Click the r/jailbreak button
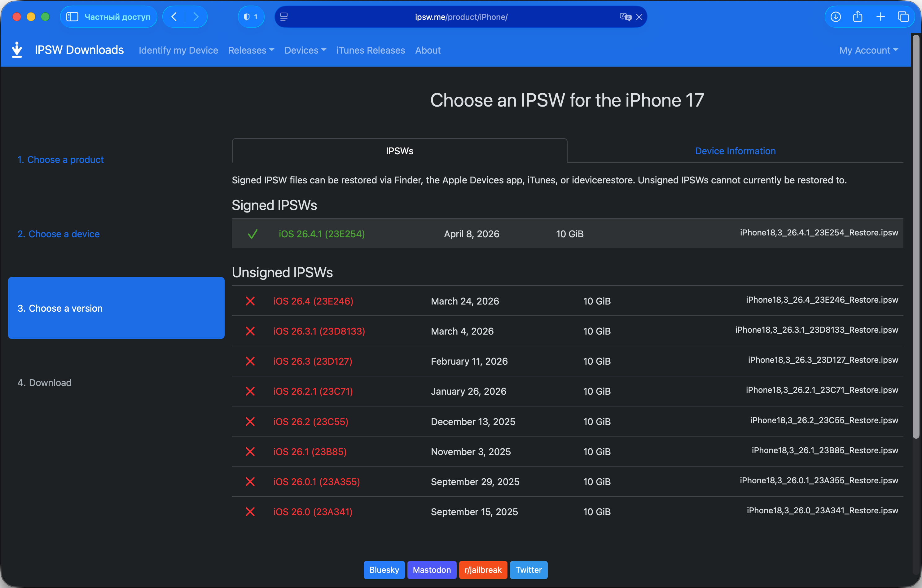Screen dimensions: 922x588 pyautogui.click(x=483, y=570)
